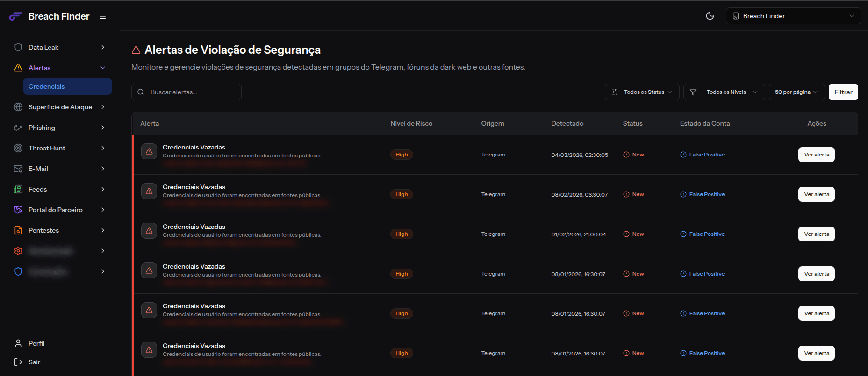Open the Todos os Níveis dropdown
Image resolution: width=868 pixels, height=376 pixels.
coord(724,92)
